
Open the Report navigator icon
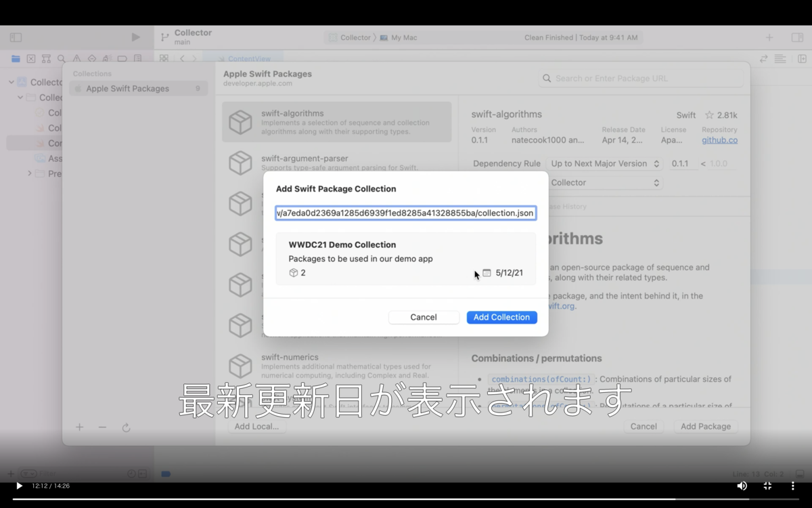click(x=138, y=59)
